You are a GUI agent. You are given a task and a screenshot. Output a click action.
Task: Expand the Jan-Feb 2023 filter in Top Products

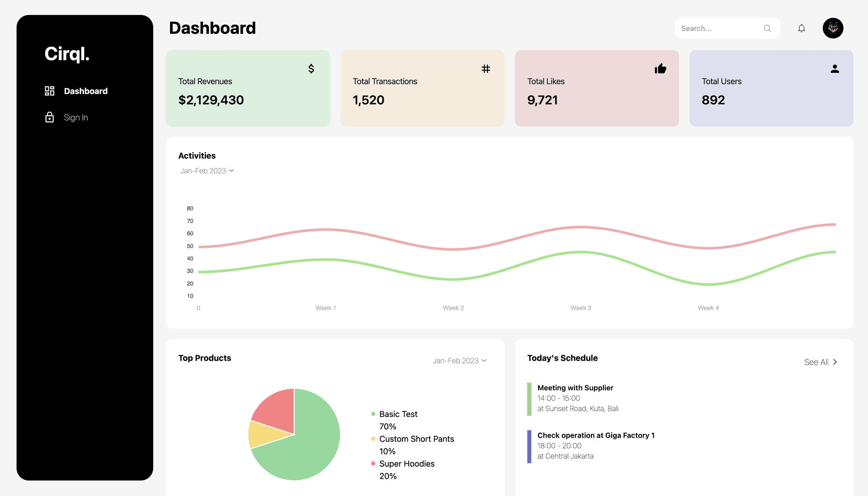(459, 360)
